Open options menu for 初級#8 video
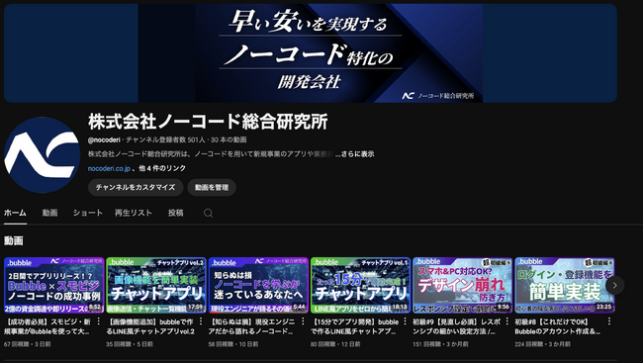 coord(609,321)
